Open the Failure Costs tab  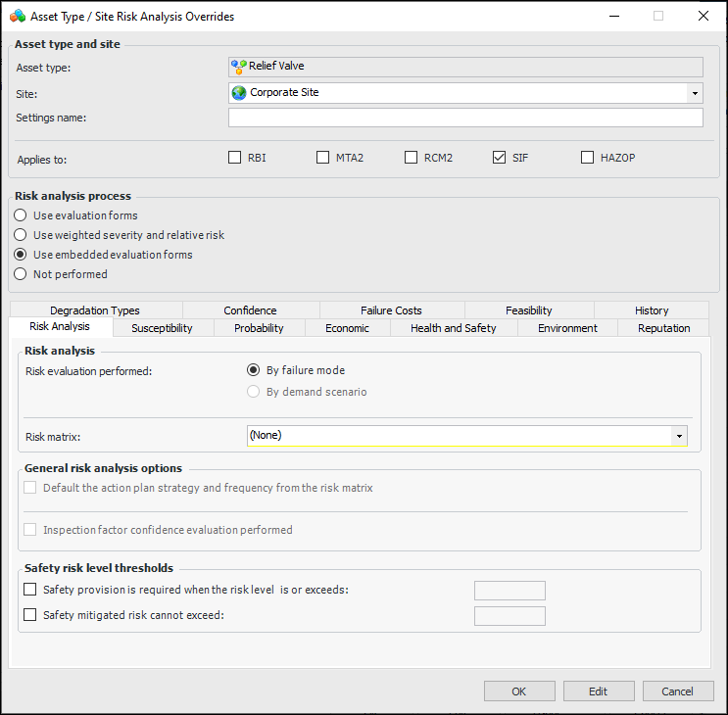click(391, 310)
